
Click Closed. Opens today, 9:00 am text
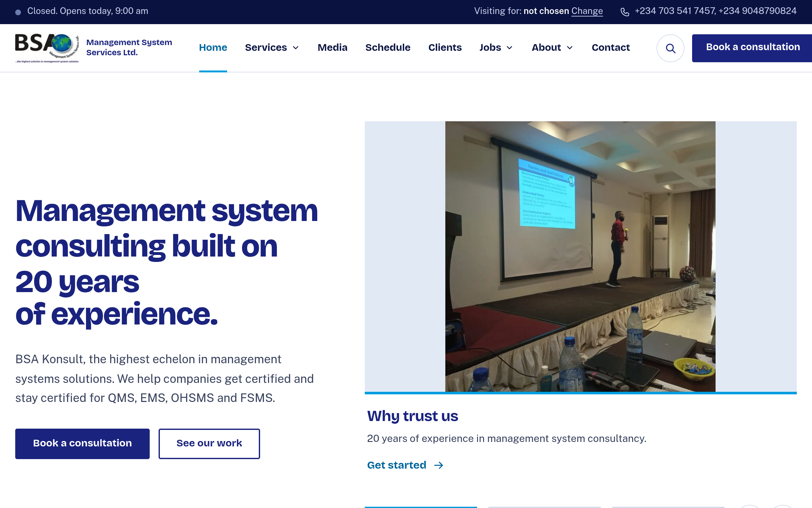pyautogui.click(x=88, y=11)
